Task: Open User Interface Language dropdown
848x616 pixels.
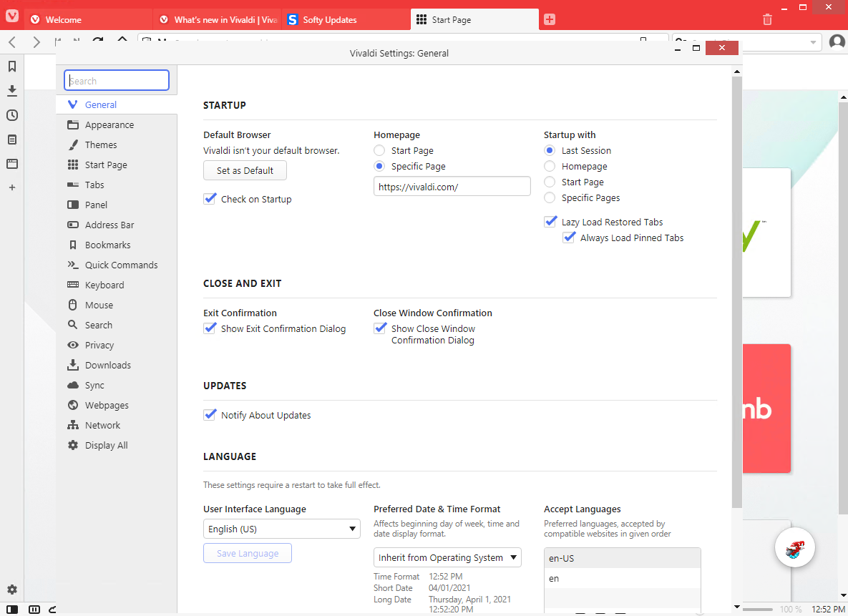Action: (x=282, y=529)
